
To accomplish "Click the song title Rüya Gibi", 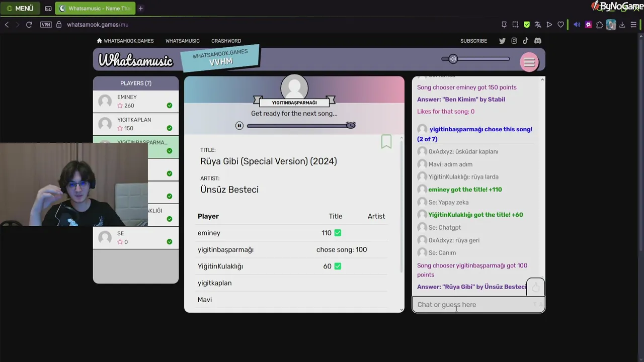I will pyautogui.click(x=269, y=161).
